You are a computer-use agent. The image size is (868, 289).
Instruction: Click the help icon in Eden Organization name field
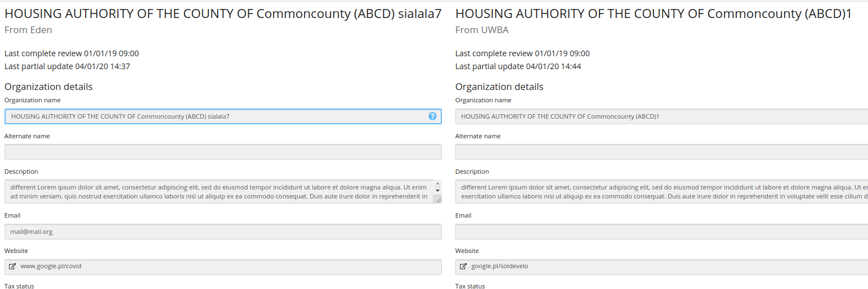[432, 116]
